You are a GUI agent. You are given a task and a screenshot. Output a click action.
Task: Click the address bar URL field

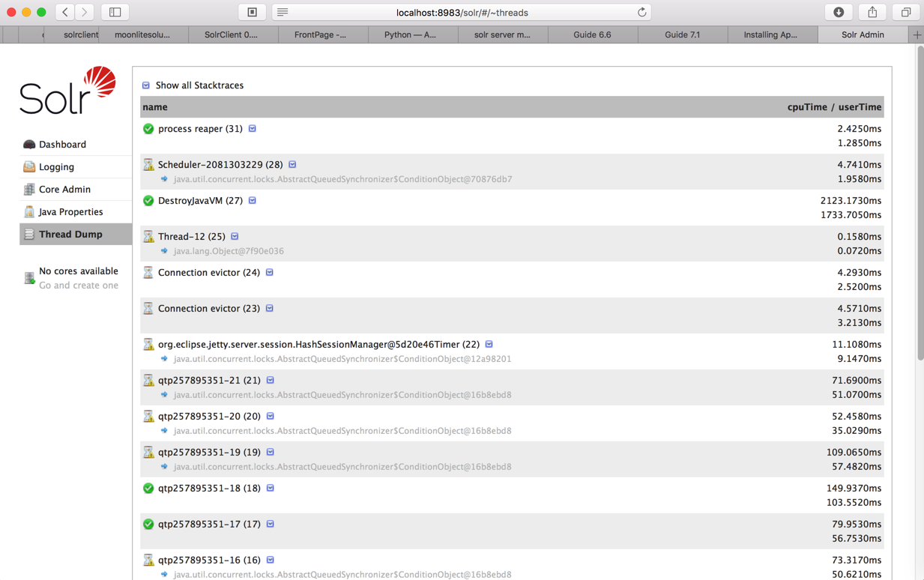tap(462, 12)
